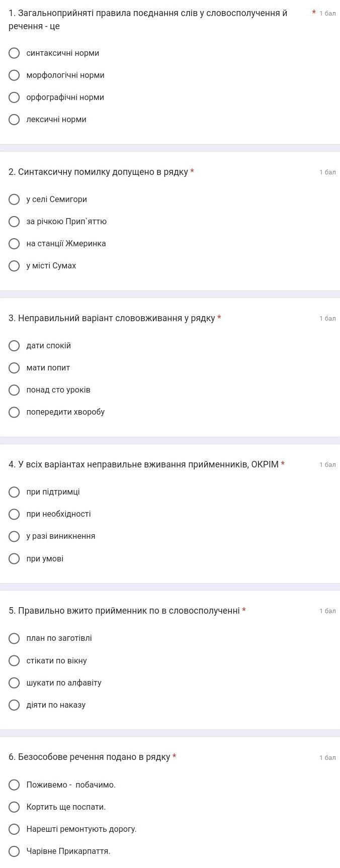Choose 'у селі Семигори' option

pos(15,200)
